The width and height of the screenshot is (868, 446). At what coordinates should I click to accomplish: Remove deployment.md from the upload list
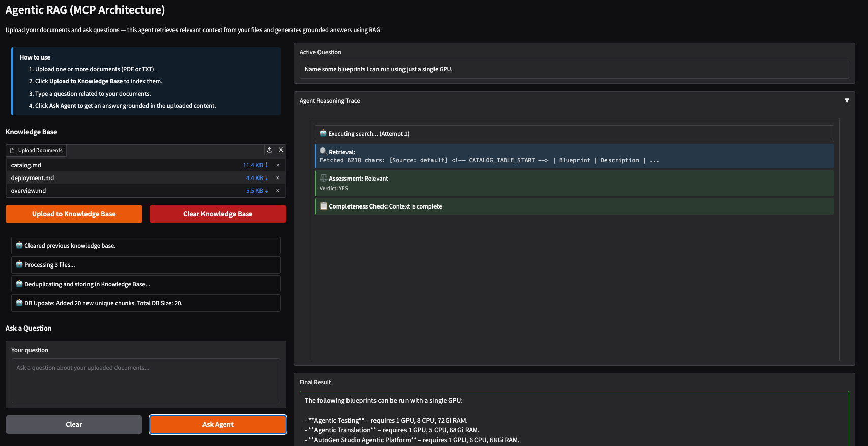pos(278,178)
